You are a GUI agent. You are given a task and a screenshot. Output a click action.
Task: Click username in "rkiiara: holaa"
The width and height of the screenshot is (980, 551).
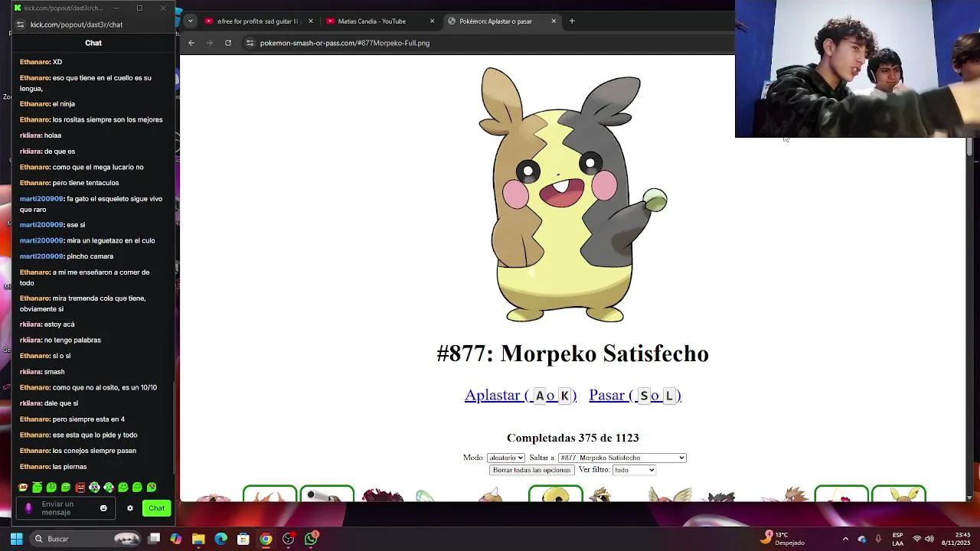pyautogui.click(x=31, y=135)
